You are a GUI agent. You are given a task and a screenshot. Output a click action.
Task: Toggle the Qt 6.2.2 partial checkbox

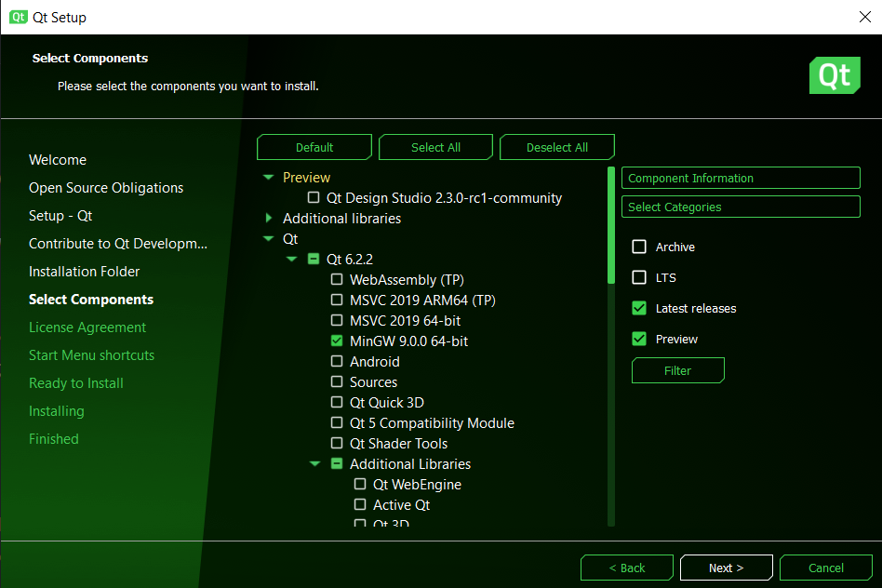(314, 259)
